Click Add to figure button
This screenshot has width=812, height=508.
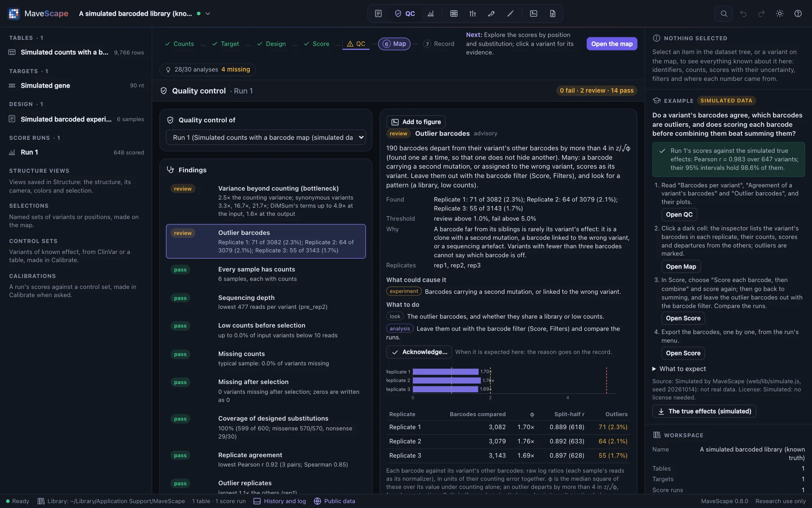coord(416,122)
